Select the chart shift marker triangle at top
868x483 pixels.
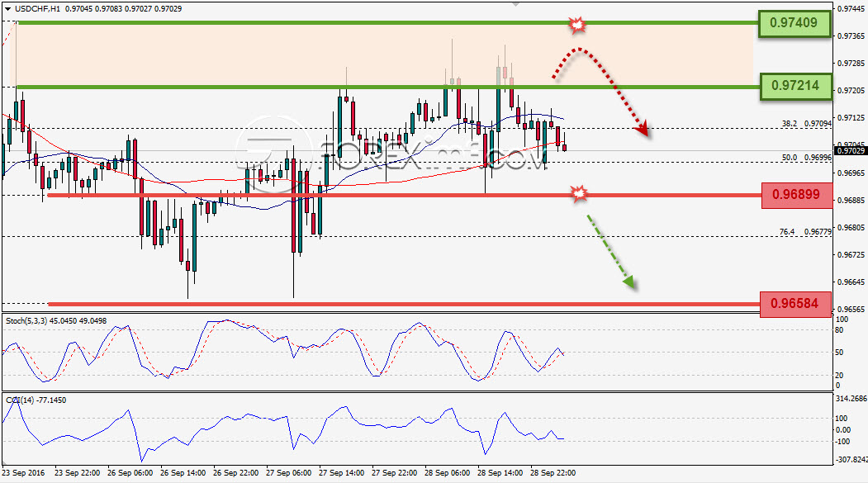coord(516,4)
